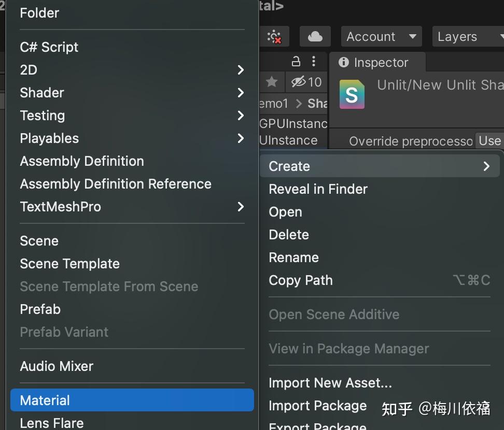504x430 pixels.
Task: Click the shader asset S icon
Action: pos(352,94)
